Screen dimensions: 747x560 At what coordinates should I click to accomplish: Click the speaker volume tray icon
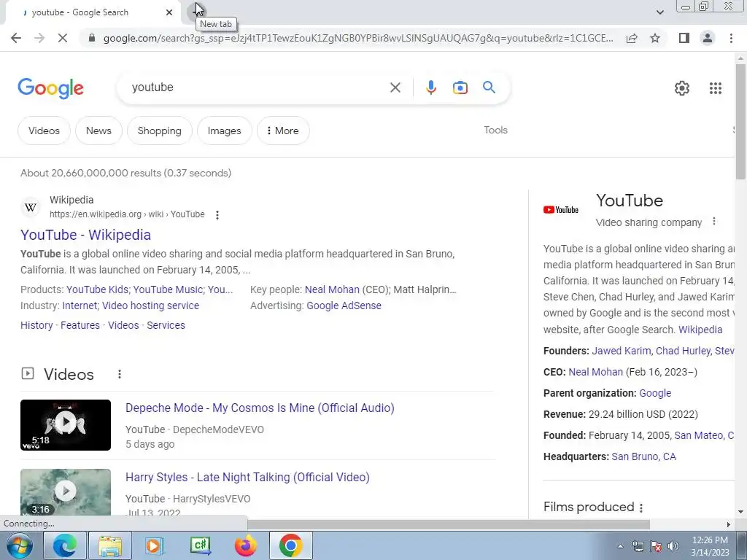click(673, 546)
